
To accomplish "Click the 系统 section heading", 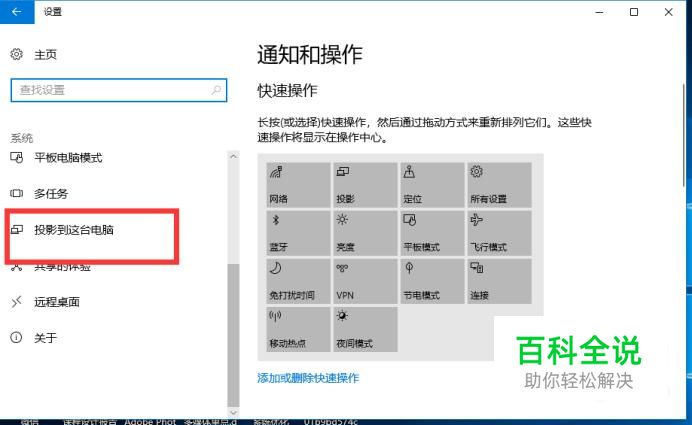I will point(22,138).
